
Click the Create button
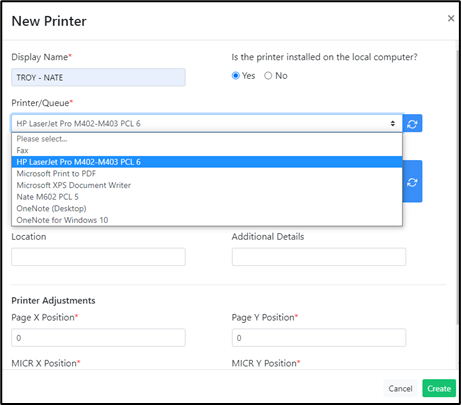[439, 388]
